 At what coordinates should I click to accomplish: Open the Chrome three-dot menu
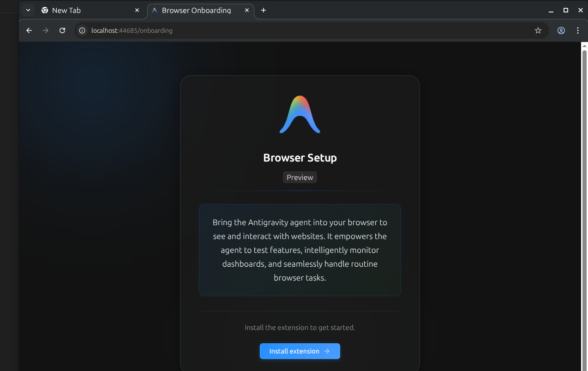[x=578, y=30]
